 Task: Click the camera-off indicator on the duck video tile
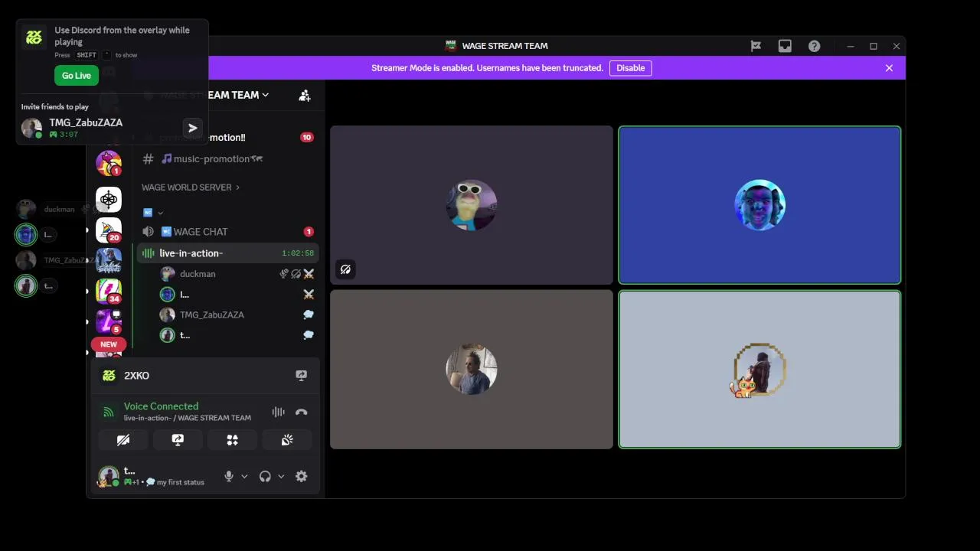(x=345, y=269)
